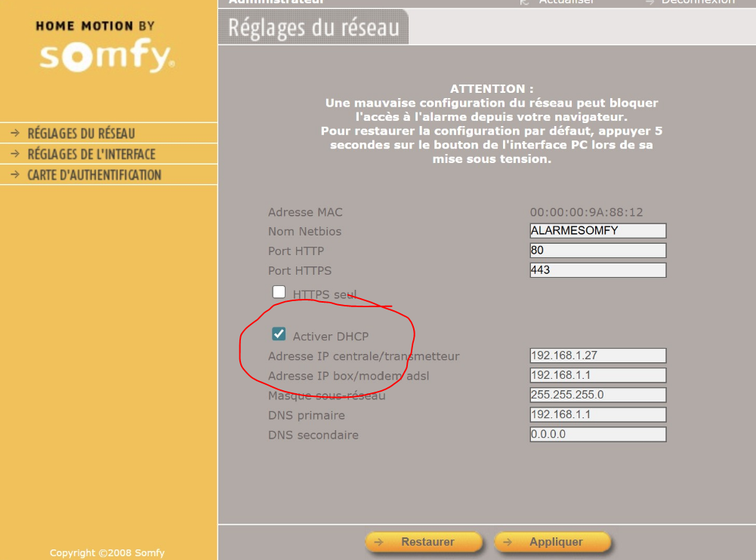Select the DNS secondaire field
This screenshot has width=756, height=560.
(x=598, y=434)
